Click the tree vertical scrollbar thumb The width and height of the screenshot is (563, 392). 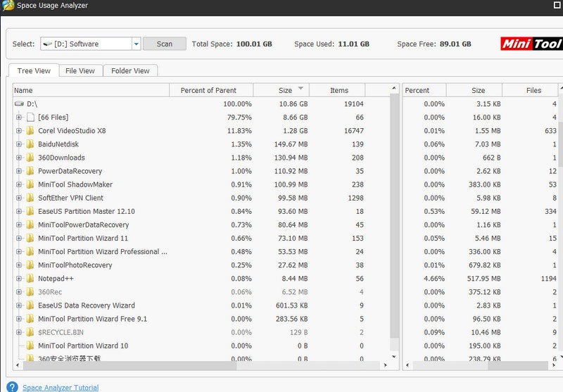click(394, 215)
